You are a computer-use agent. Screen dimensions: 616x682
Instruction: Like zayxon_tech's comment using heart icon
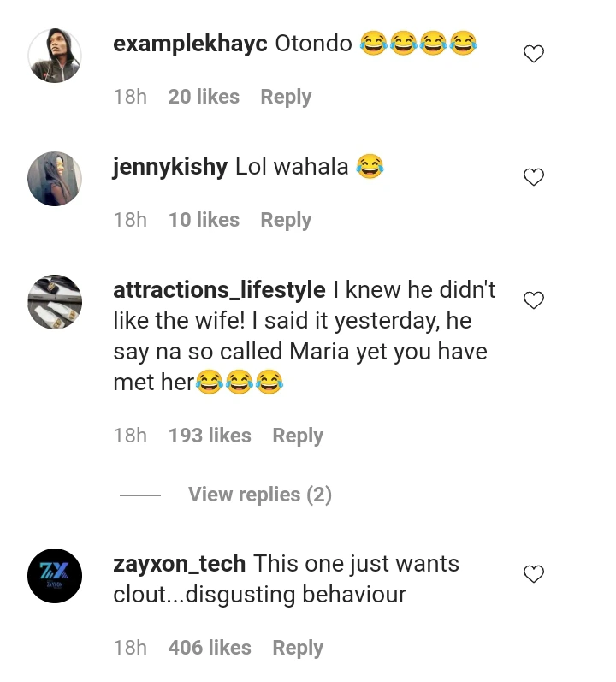(x=534, y=574)
